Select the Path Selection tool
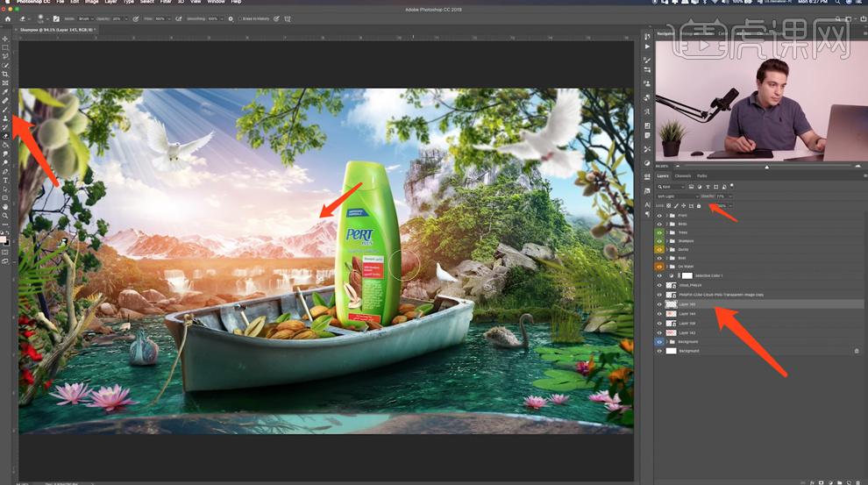 pos(5,189)
